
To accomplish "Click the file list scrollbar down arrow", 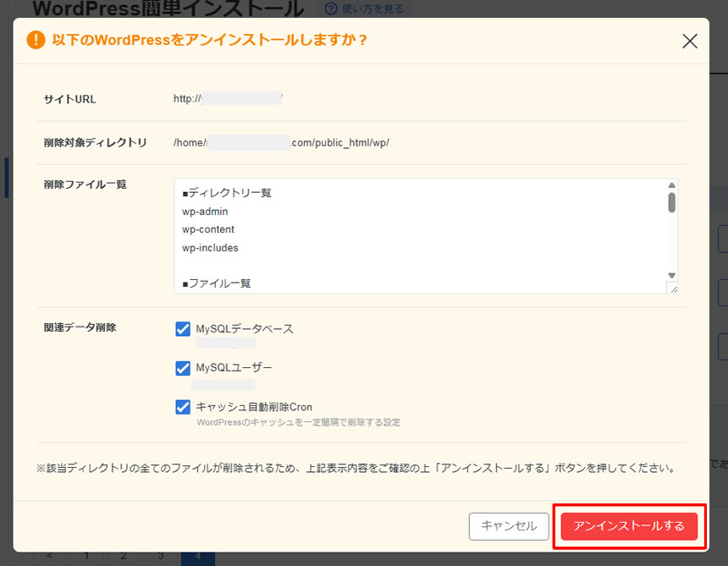I will [x=671, y=277].
